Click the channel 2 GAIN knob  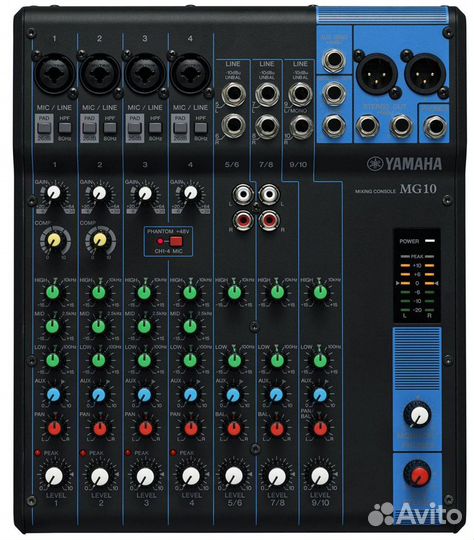[99, 193]
